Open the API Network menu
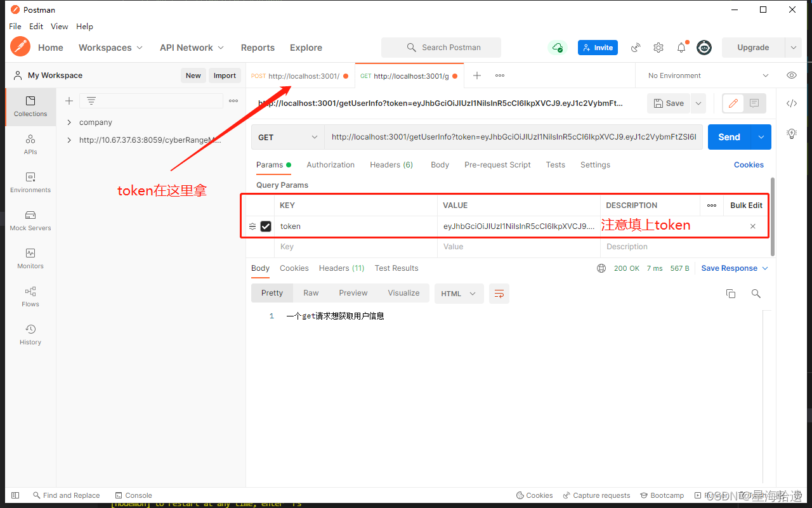Viewport: 812px width, 508px height. tap(192, 48)
